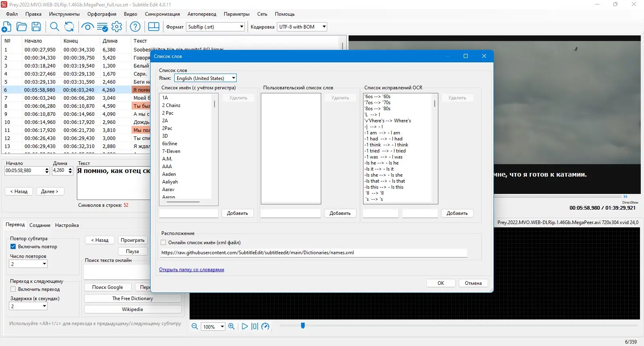644x346 pixels.
Task: Click the OK button in word list dialog
Action: click(441, 283)
